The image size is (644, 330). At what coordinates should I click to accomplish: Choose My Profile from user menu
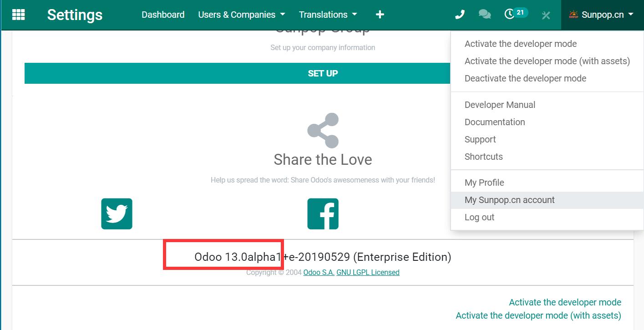(484, 183)
